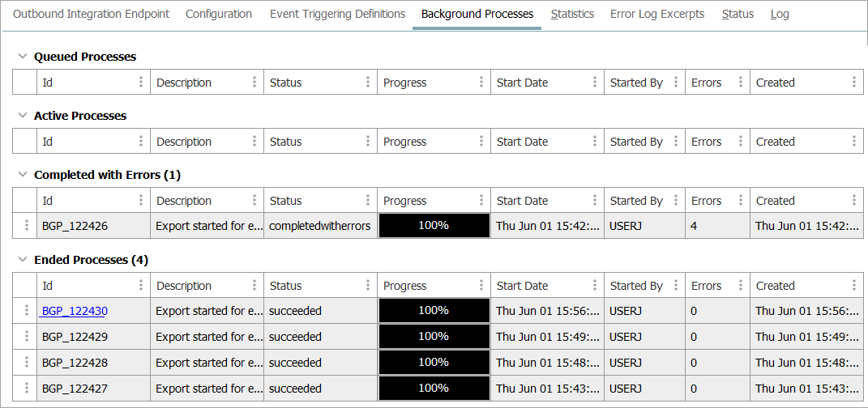Viewport: 868px width, 408px height.
Task: Click the Log tab link
Action: (780, 14)
